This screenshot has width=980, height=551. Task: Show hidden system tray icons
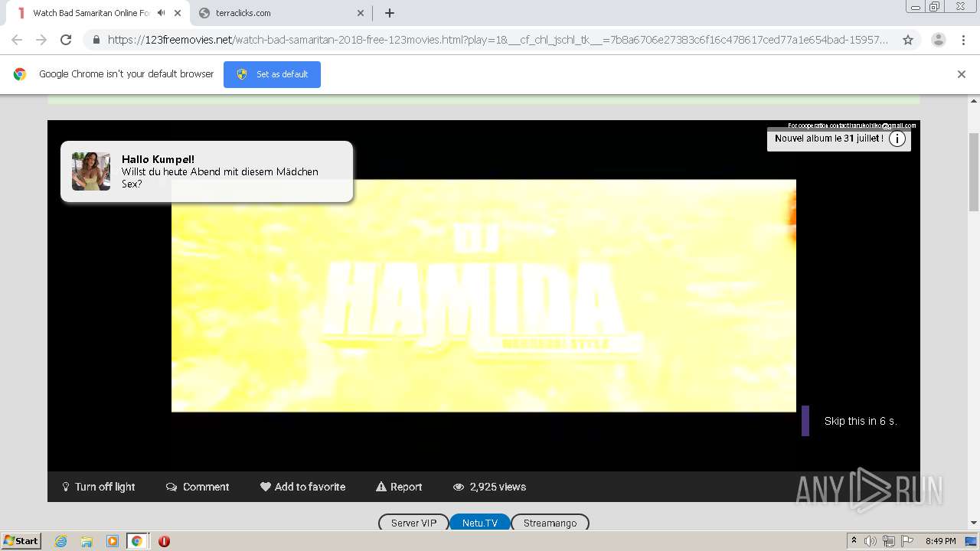(854, 541)
